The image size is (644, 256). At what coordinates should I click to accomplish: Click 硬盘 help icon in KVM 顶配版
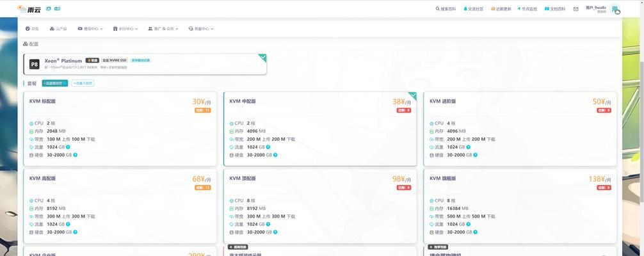tap(275, 232)
